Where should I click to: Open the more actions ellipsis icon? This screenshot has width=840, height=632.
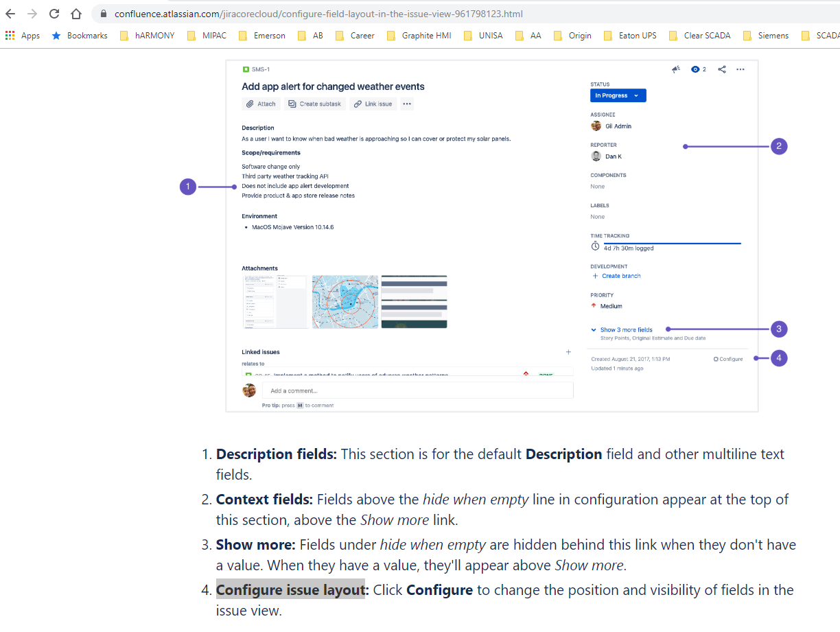[x=740, y=69]
